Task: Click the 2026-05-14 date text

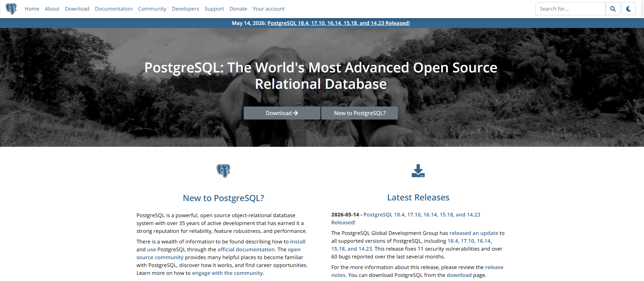Action: 345,215
